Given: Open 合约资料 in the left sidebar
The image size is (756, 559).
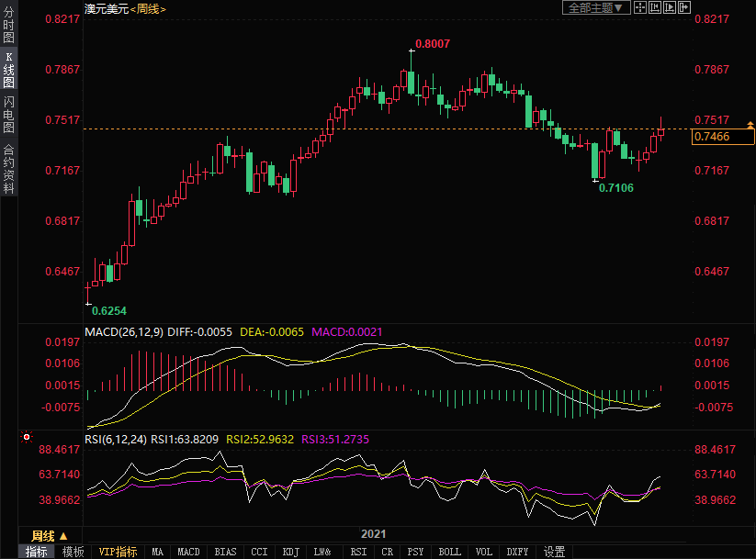Looking at the screenshot, I should [8, 168].
